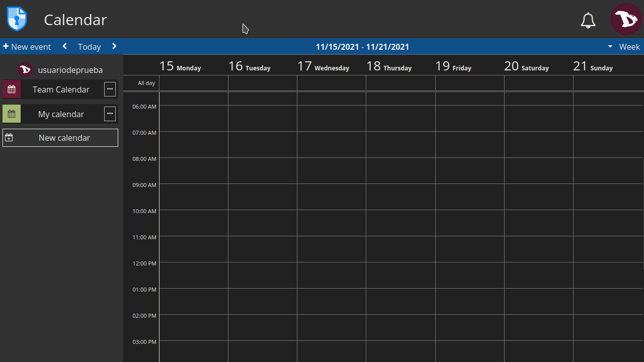Click the 15 Monday column header
The width and height of the screenshot is (644, 362).
click(x=180, y=66)
